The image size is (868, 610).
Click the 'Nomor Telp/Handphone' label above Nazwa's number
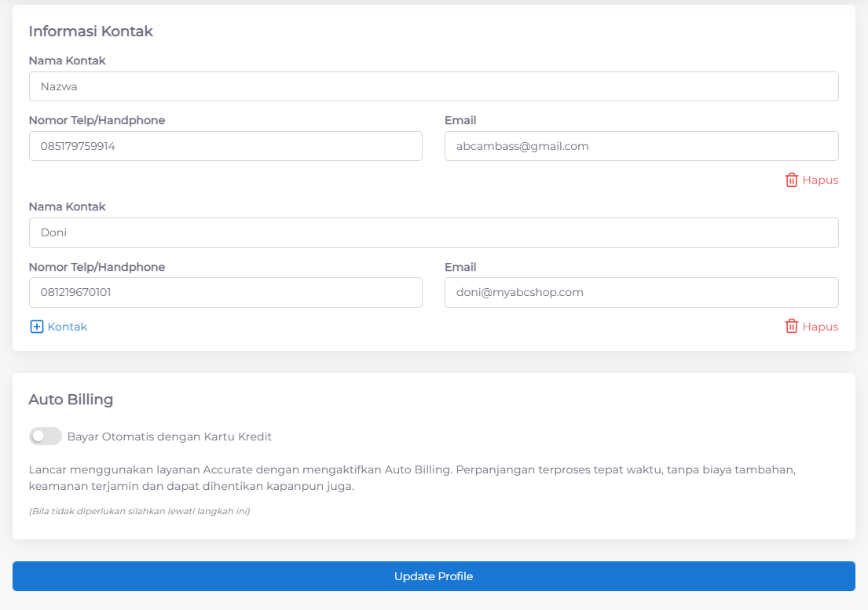tap(97, 120)
